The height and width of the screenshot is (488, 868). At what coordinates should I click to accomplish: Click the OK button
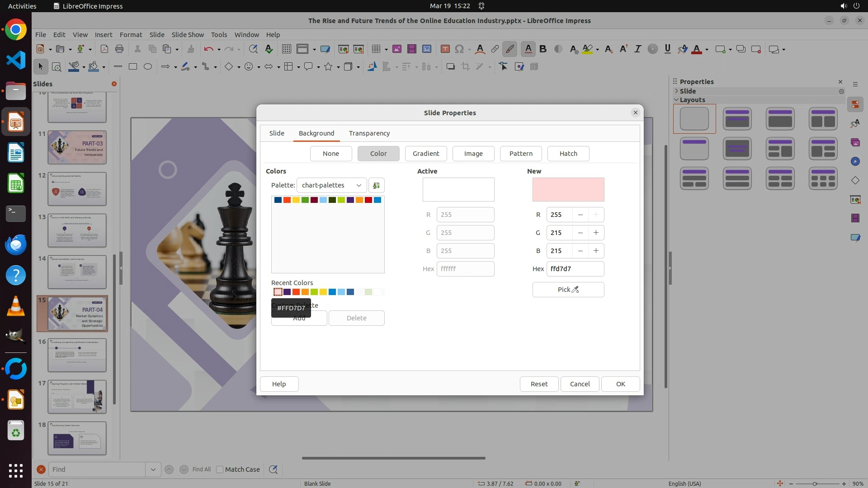point(620,384)
